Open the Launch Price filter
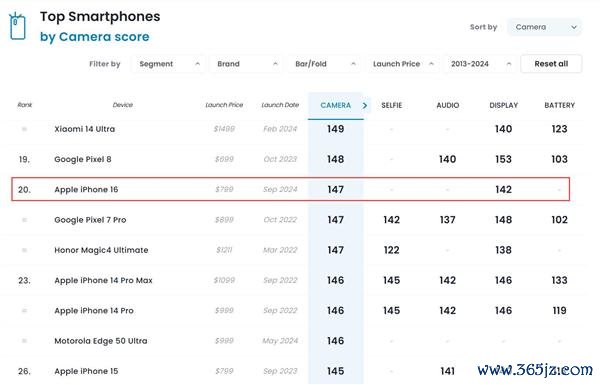600x385 pixels. click(403, 64)
